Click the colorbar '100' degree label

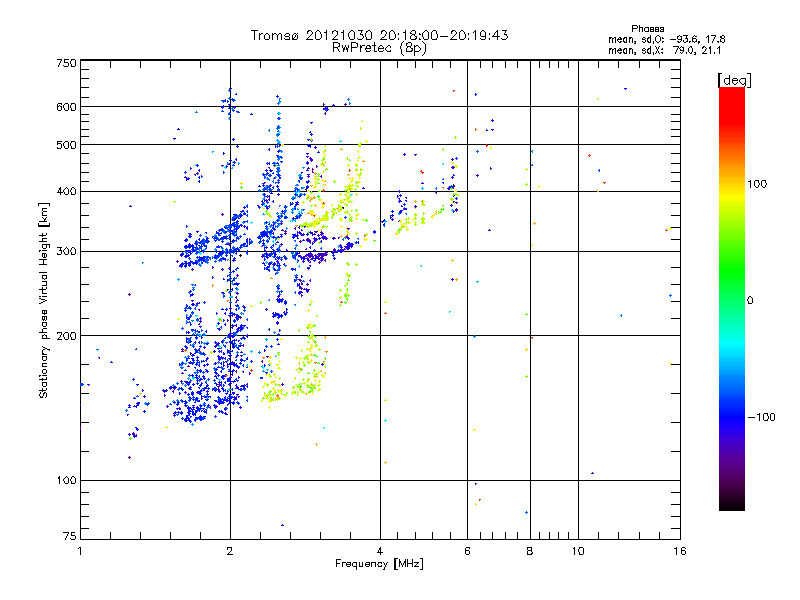click(757, 184)
